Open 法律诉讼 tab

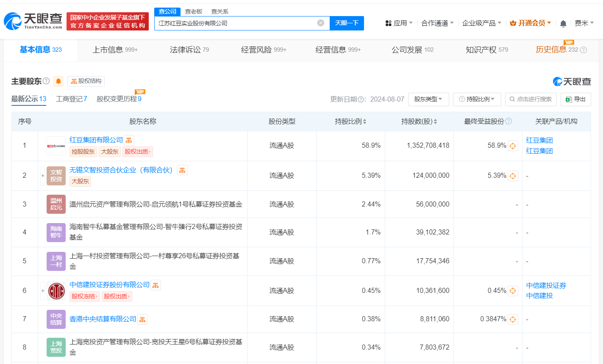pos(189,50)
